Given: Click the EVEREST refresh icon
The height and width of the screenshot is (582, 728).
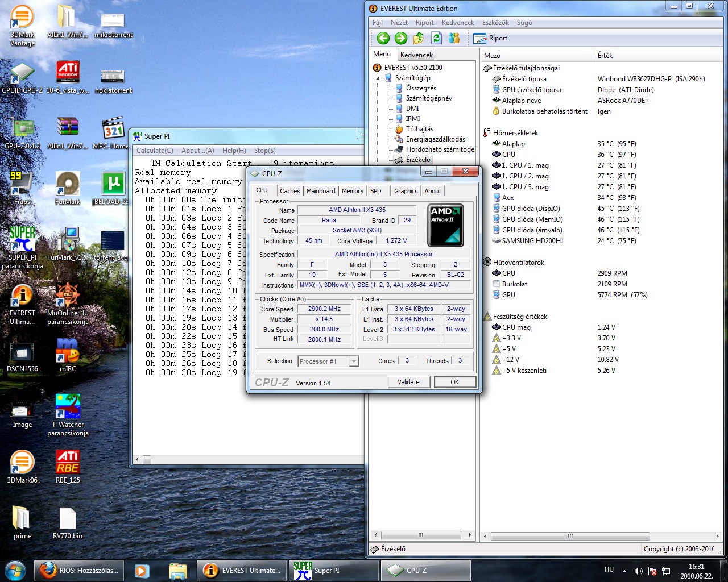Looking at the screenshot, I should pyautogui.click(x=436, y=38).
